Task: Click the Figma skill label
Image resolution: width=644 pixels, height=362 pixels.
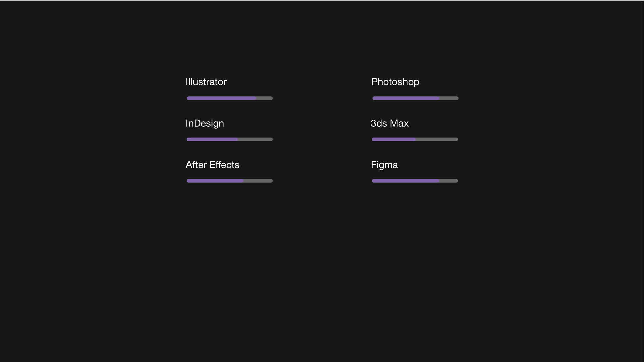Action: pos(384,165)
